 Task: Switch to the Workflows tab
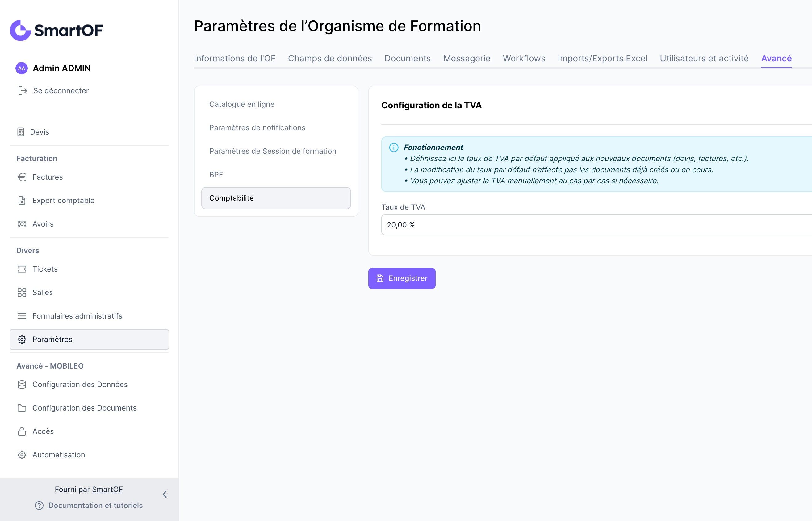[x=524, y=59]
